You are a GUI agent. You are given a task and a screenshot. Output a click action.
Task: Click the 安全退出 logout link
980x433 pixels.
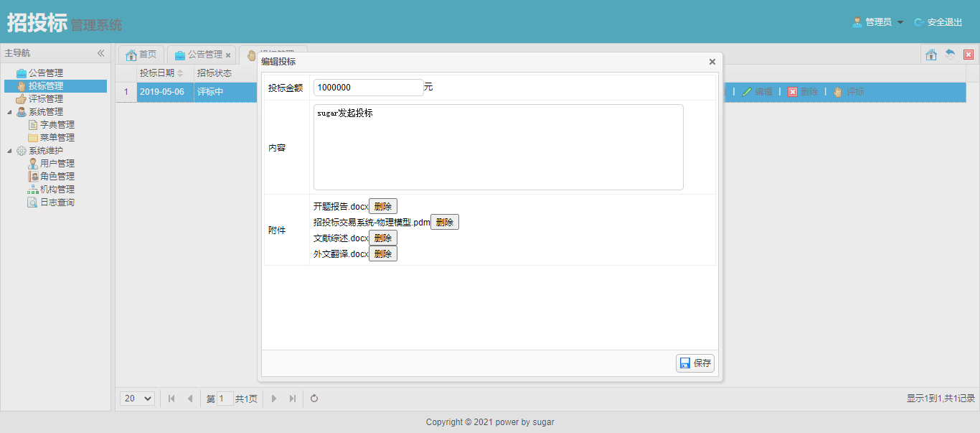938,22
